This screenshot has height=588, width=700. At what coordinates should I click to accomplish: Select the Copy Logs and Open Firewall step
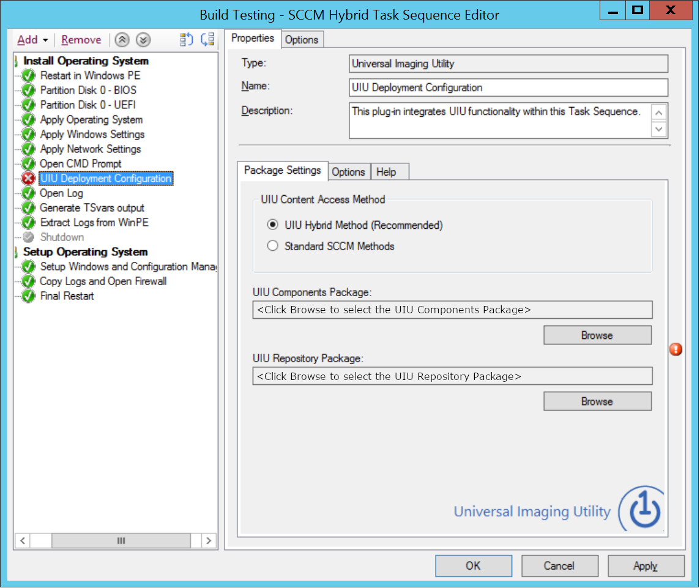click(103, 281)
